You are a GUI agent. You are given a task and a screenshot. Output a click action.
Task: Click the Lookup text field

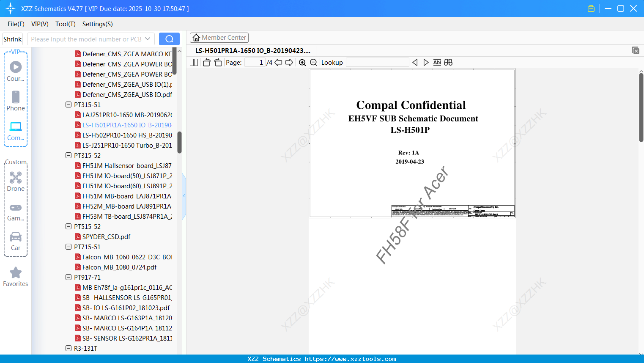tap(378, 63)
